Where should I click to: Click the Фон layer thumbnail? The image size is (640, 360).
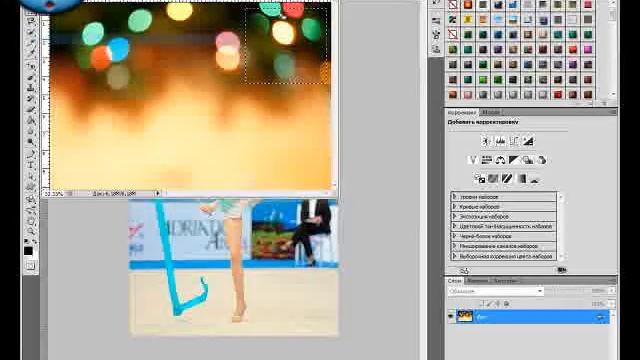click(x=464, y=316)
